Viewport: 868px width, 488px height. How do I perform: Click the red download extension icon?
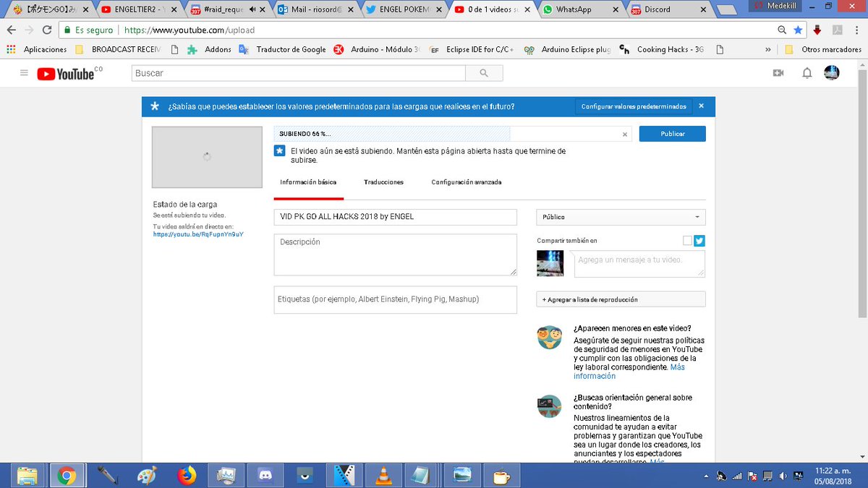(817, 30)
